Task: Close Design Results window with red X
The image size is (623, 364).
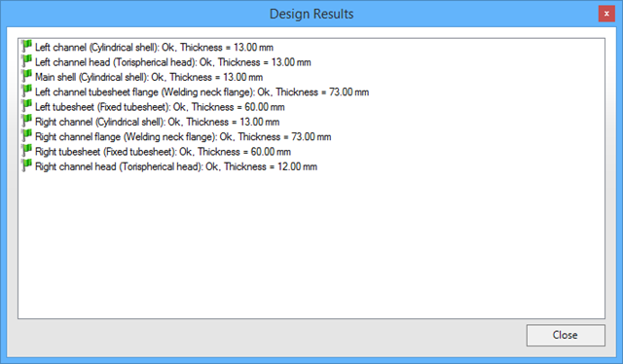Action: 606,14
